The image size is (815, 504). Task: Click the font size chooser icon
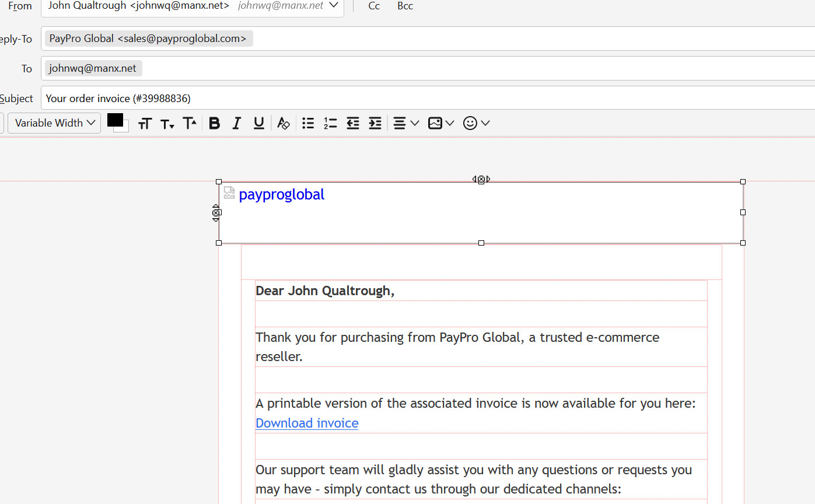[145, 124]
